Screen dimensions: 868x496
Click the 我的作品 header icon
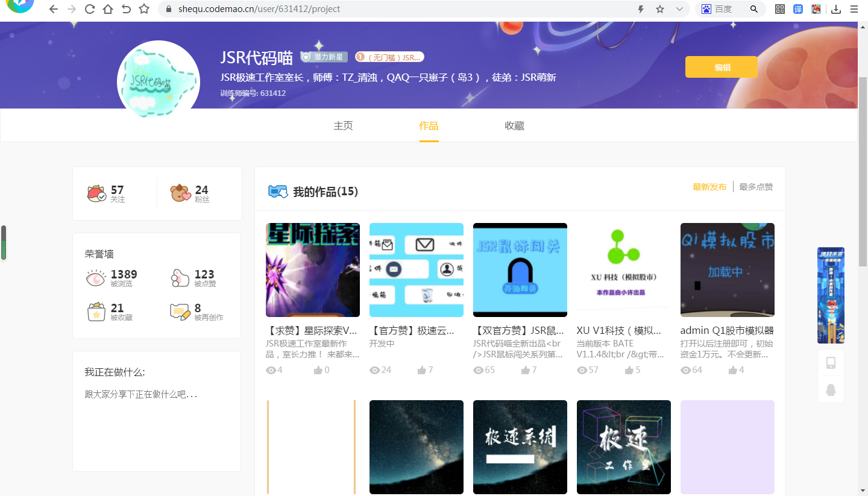278,192
